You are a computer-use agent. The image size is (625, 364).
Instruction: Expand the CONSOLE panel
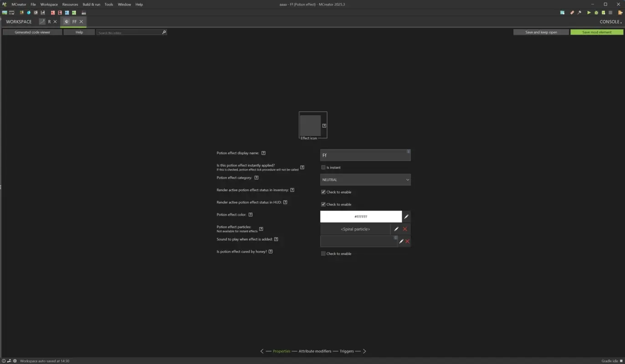click(610, 21)
